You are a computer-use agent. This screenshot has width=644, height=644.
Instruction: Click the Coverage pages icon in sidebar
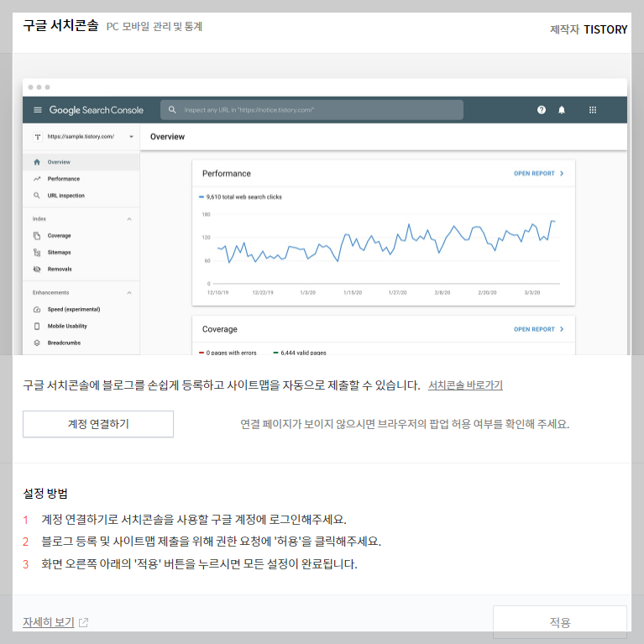click(x=37, y=236)
